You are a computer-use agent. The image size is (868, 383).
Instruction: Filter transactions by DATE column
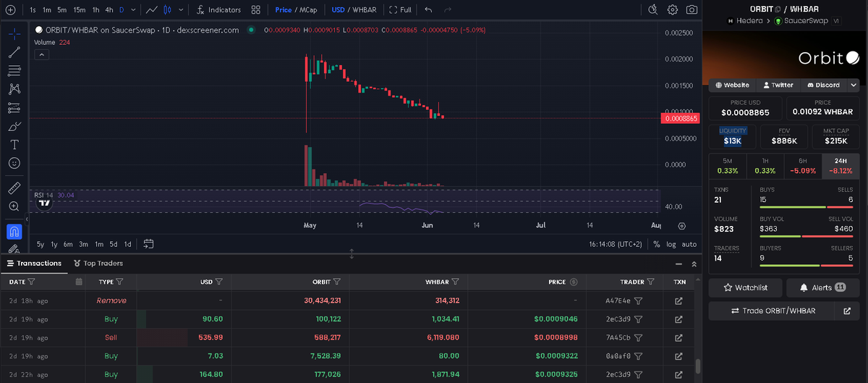pyautogui.click(x=32, y=282)
